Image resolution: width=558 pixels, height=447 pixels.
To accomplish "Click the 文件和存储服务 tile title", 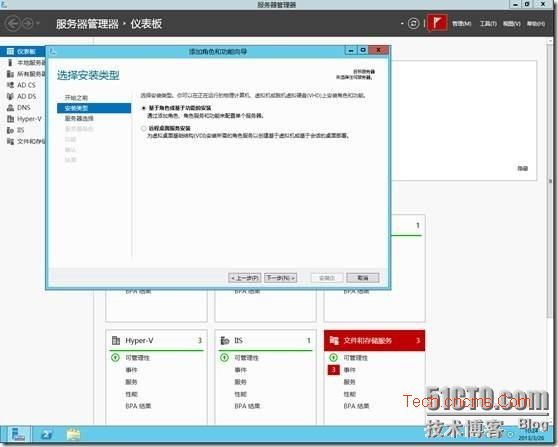I will click(368, 341).
